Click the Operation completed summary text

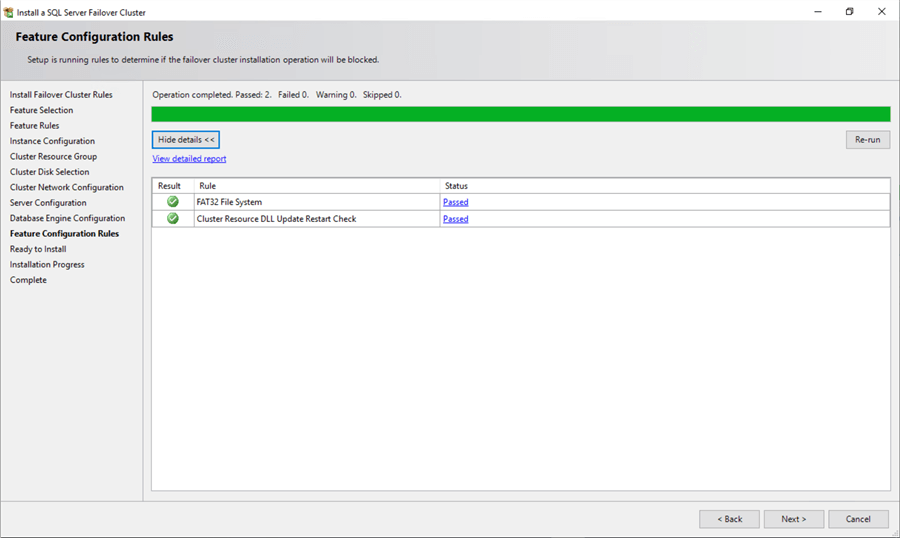277,95
